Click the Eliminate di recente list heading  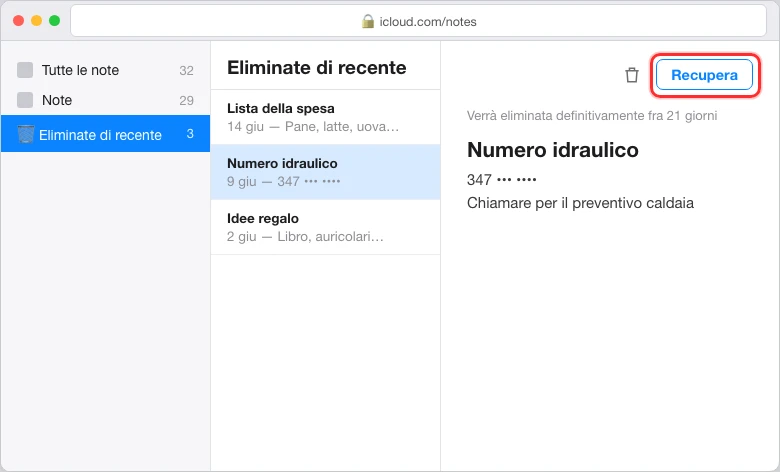[x=316, y=68]
